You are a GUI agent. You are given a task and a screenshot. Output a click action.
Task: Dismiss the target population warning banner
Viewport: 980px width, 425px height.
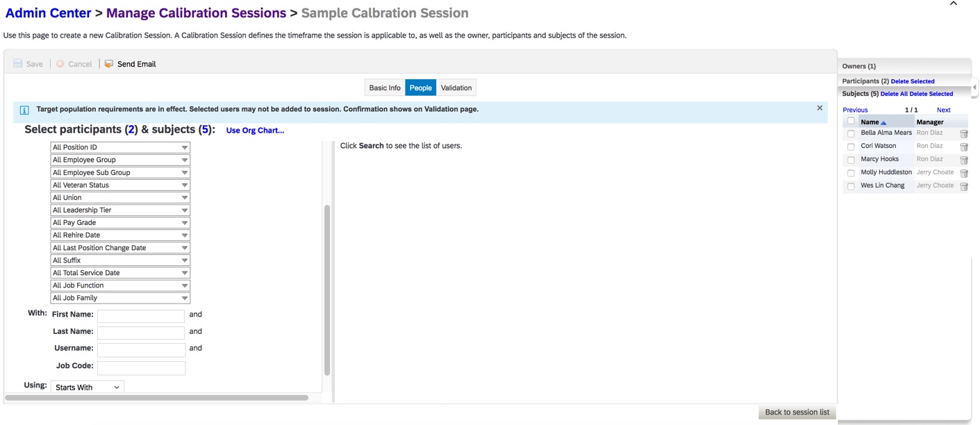point(820,108)
